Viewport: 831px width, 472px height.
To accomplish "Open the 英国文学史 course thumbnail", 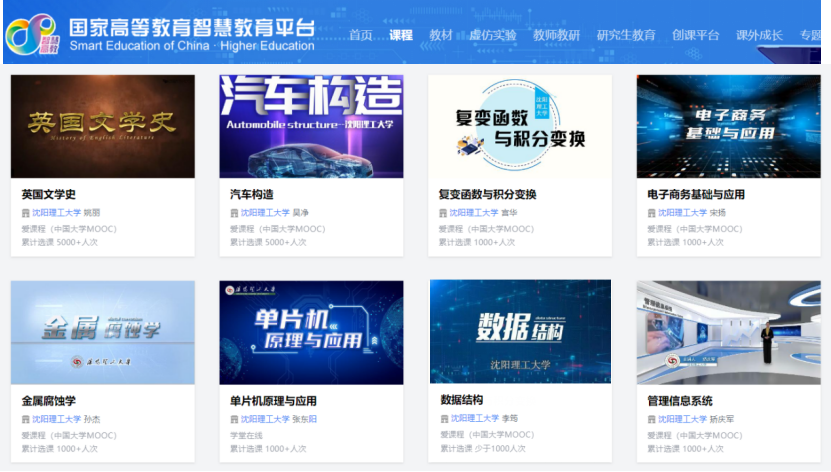I will 103,126.
